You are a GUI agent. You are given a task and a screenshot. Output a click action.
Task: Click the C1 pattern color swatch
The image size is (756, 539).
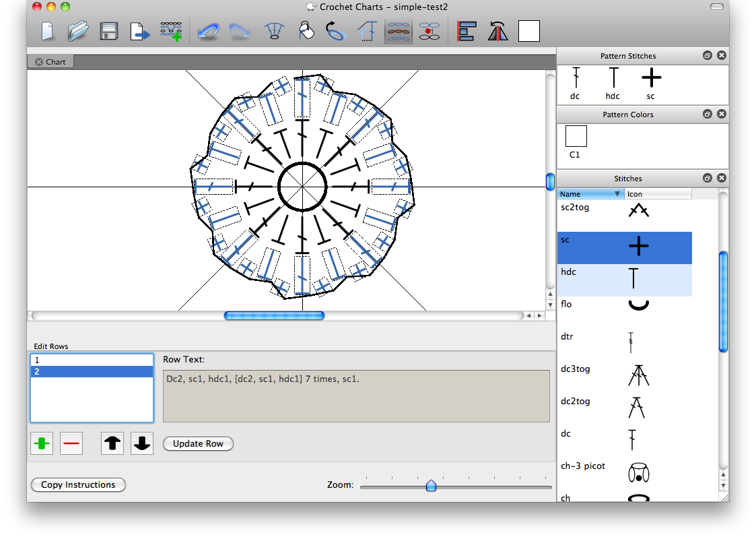click(576, 137)
